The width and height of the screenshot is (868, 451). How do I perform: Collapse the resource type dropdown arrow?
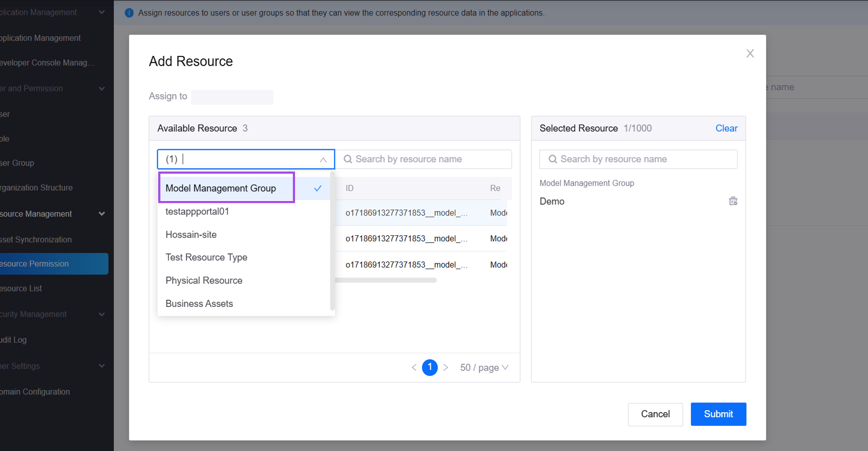(x=323, y=160)
